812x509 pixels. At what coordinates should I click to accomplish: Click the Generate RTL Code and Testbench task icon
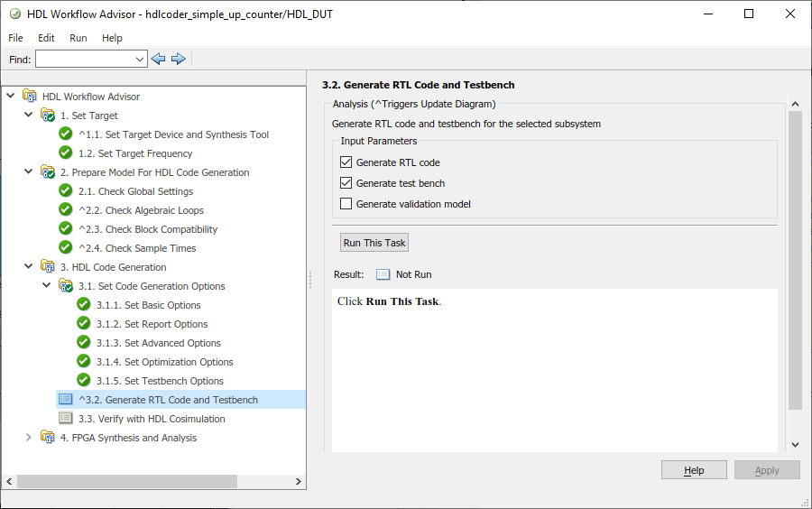coord(66,400)
